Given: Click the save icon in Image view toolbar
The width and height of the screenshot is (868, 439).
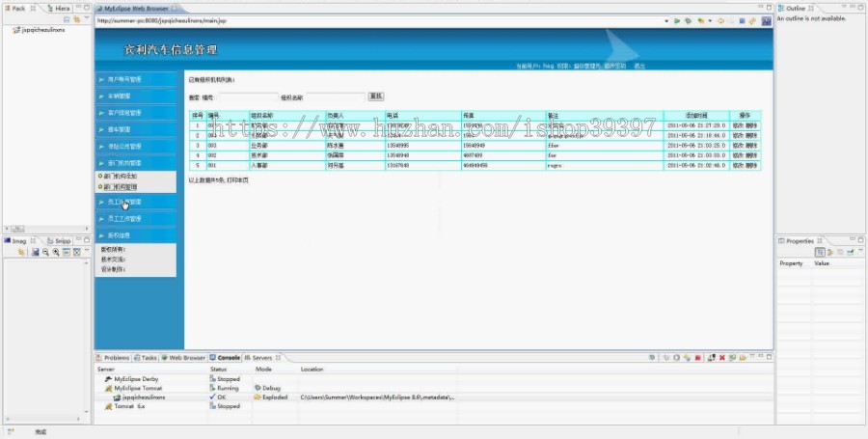Looking at the screenshot, I should [35, 252].
